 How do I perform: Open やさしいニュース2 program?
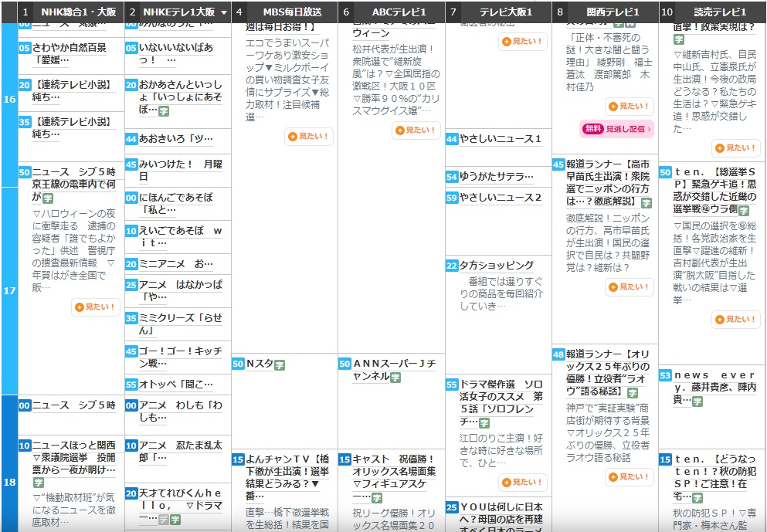coord(501,198)
